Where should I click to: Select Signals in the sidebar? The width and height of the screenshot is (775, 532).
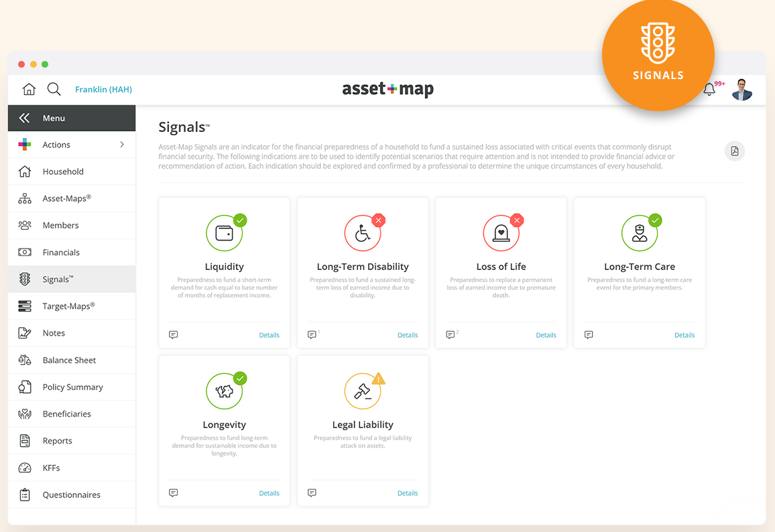click(72, 279)
